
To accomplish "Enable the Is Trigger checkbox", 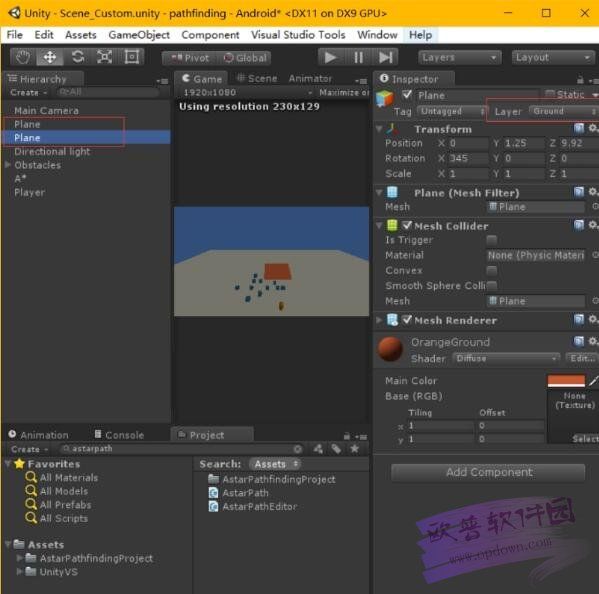I will tap(492, 240).
